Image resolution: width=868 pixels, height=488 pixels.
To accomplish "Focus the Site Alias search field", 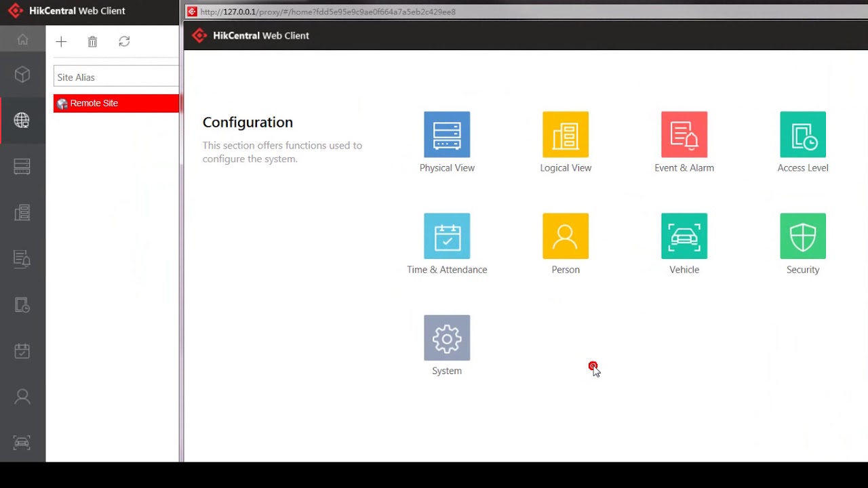I will (116, 76).
